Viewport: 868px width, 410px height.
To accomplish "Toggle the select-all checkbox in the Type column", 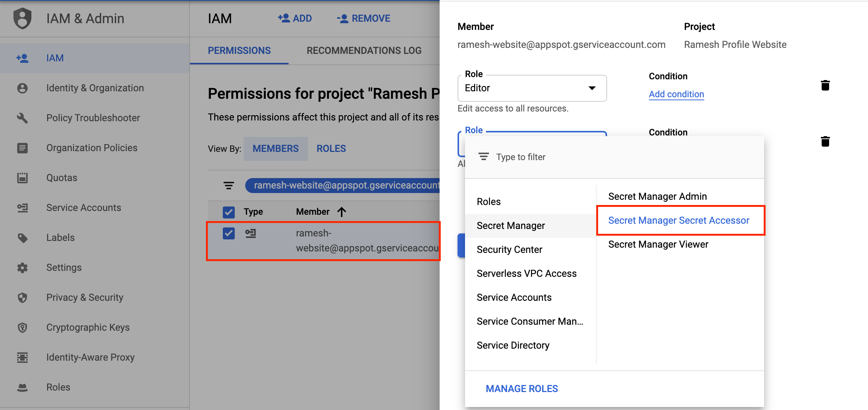I will click(228, 212).
